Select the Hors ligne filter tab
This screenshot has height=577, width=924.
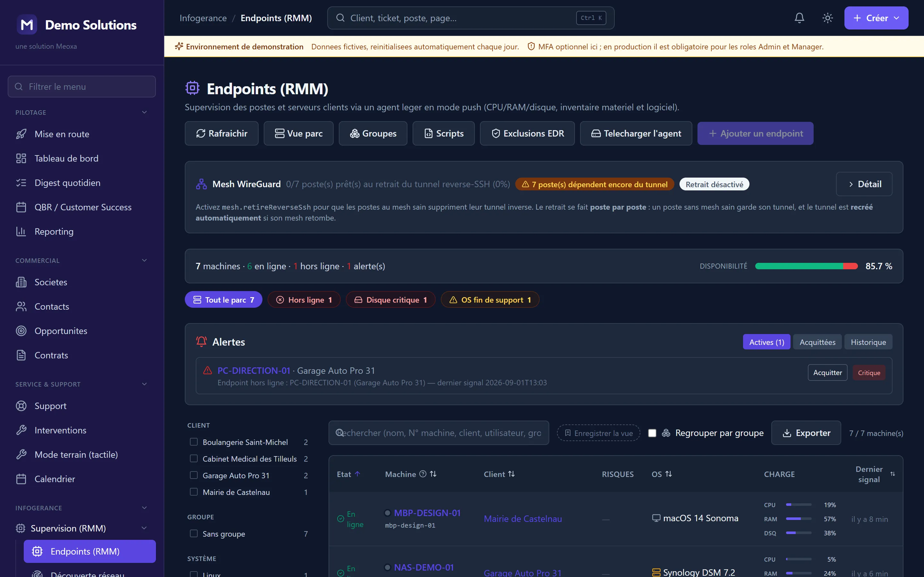pyautogui.click(x=304, y=300)
